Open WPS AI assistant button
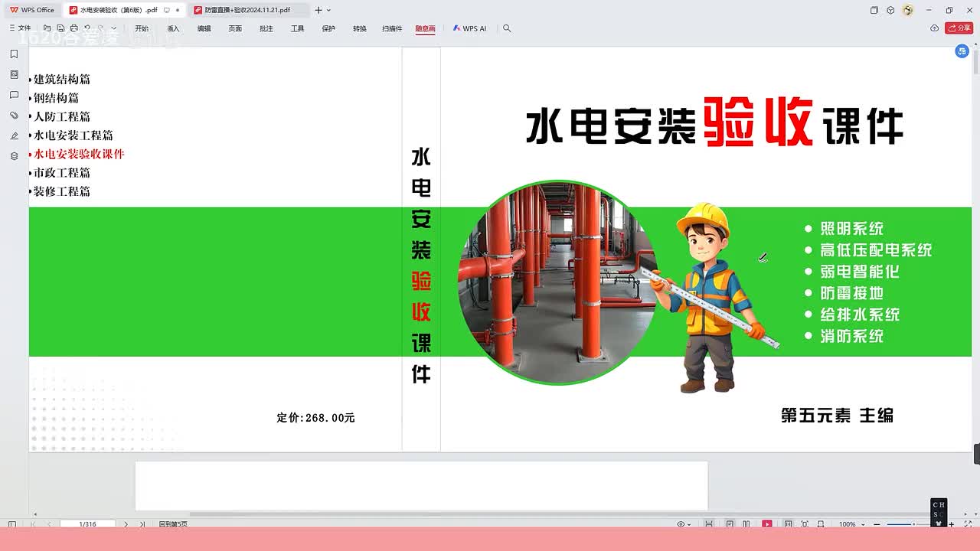Screen dimensions: 980x551 coord(469,28)
